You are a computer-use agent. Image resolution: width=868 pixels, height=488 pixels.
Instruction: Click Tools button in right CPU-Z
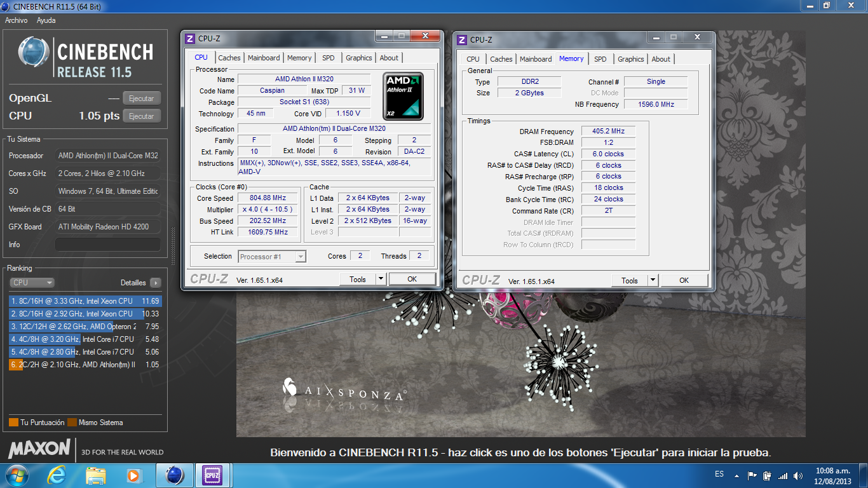click(630, 280)
